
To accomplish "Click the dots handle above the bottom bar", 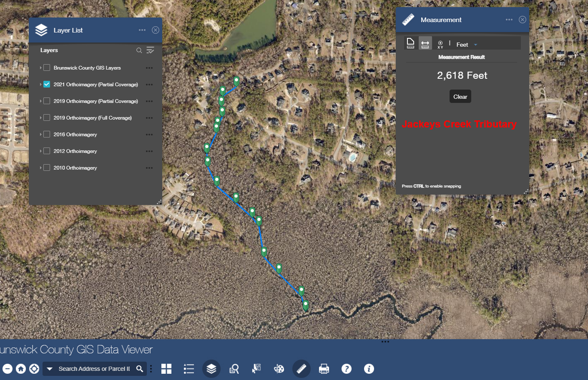I will click(385, 342).
